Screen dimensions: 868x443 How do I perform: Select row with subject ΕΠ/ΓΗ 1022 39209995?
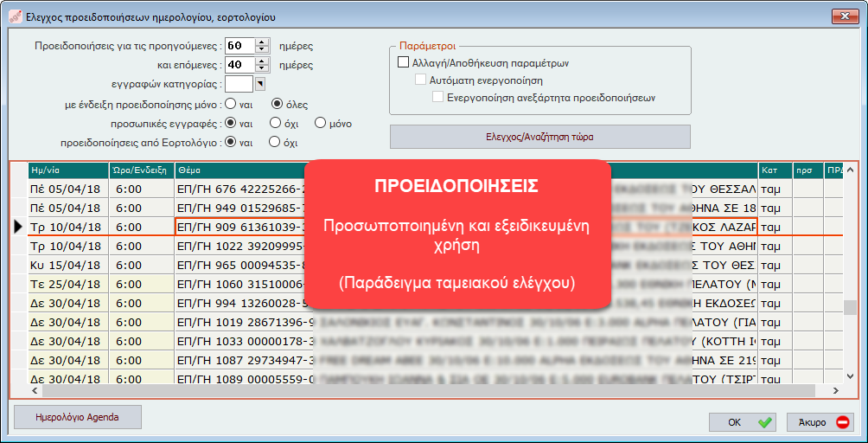[x=436, y=246]
